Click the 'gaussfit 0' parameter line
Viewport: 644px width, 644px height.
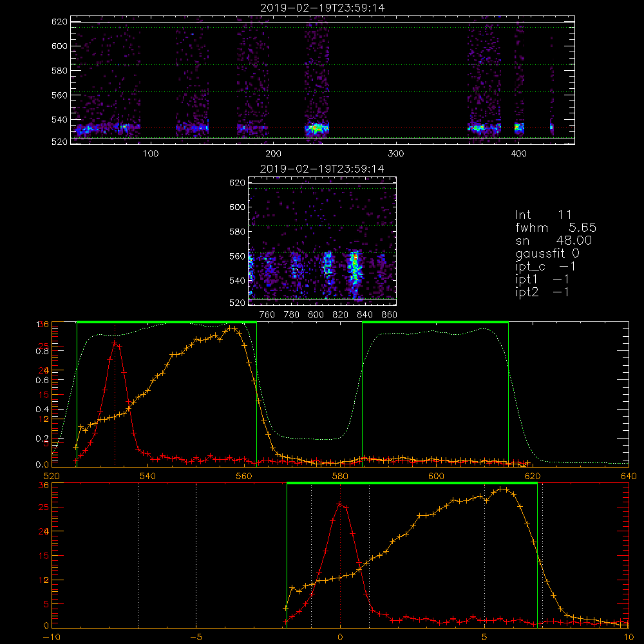click(547, 254)
